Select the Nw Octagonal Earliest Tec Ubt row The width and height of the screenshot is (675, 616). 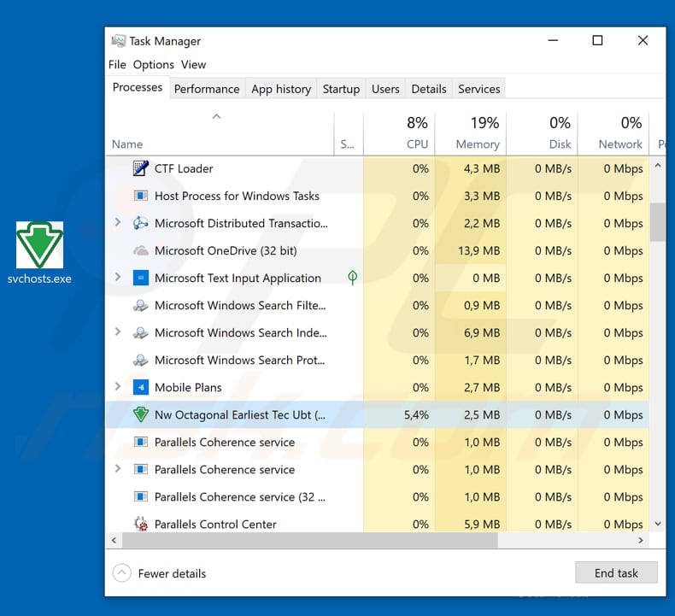coord(378,414)
